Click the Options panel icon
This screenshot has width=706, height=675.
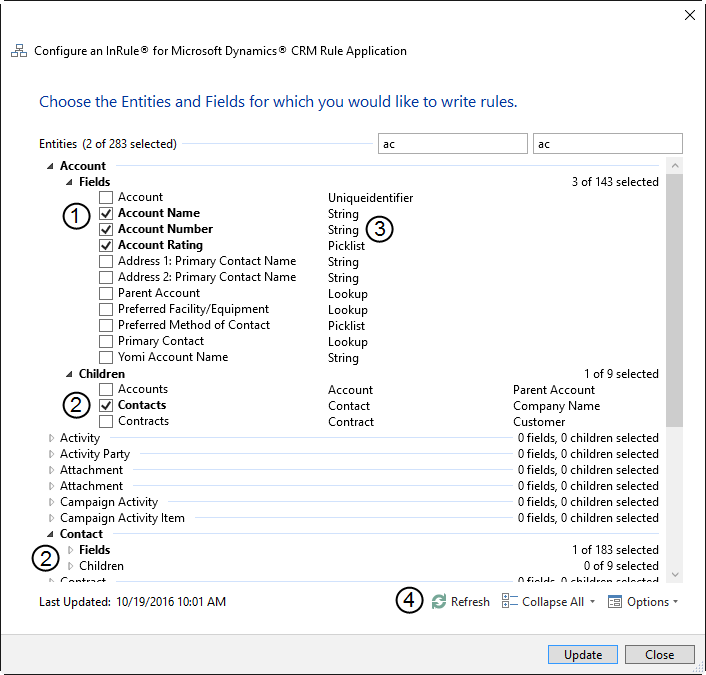pyautogui.click(x=615, y=602)
